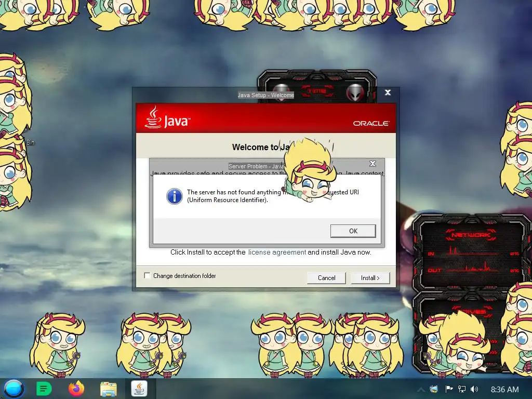The image size is (532, 399).
Task: Enable Change destination folder checkbox
Action: [147, 275]
